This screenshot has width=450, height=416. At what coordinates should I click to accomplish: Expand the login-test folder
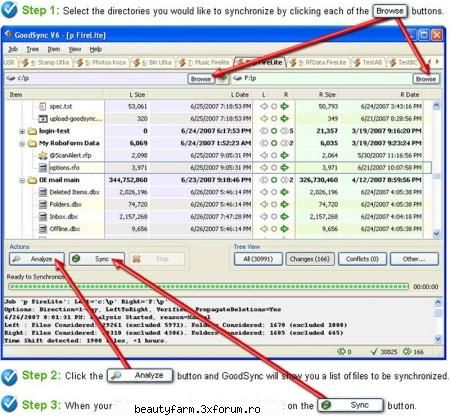pos(22,131)
